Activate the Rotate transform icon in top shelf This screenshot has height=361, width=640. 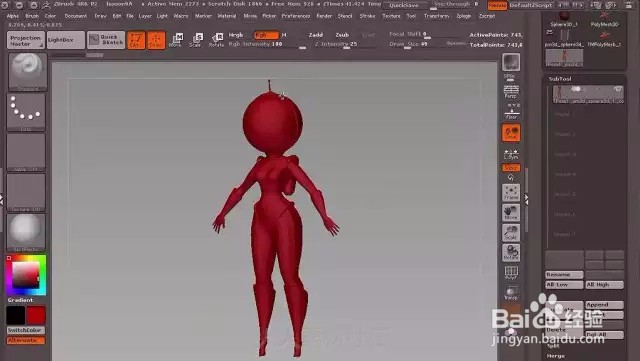pyautogui.click(x=216, y=40)
